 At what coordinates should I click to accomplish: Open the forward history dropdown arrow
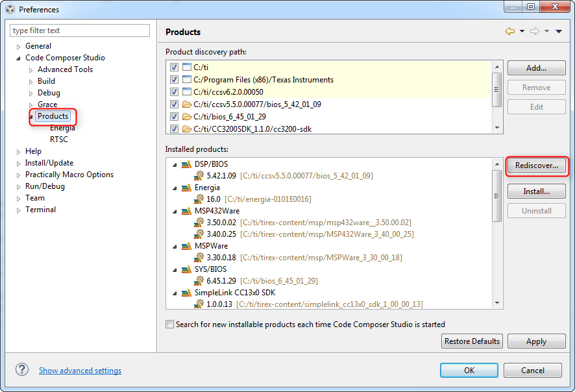tap(546, 32)
